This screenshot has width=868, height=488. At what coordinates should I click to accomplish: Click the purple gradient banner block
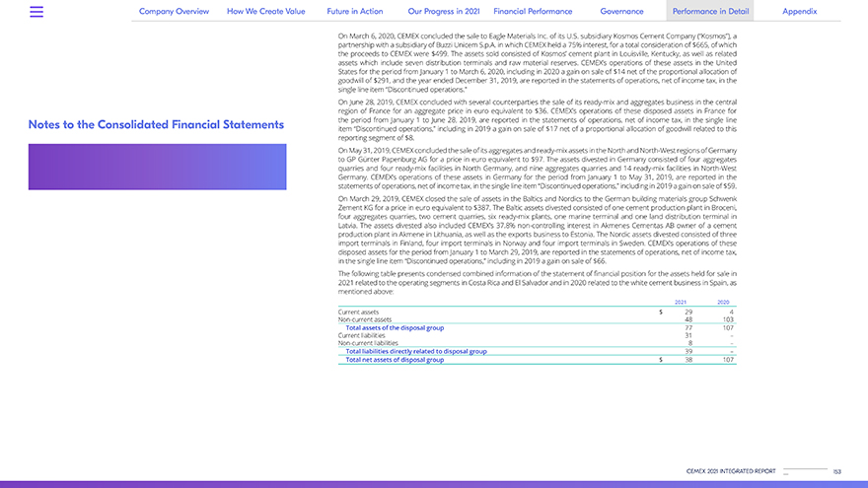pos(157,167)
